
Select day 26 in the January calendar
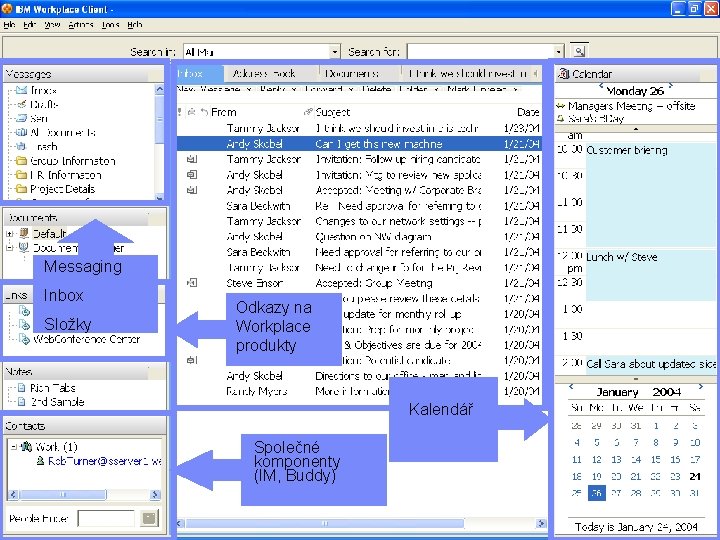tap(596, 493)
